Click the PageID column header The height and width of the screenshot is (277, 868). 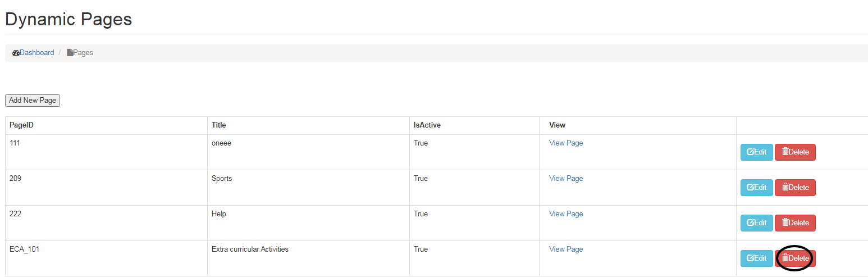22,125
